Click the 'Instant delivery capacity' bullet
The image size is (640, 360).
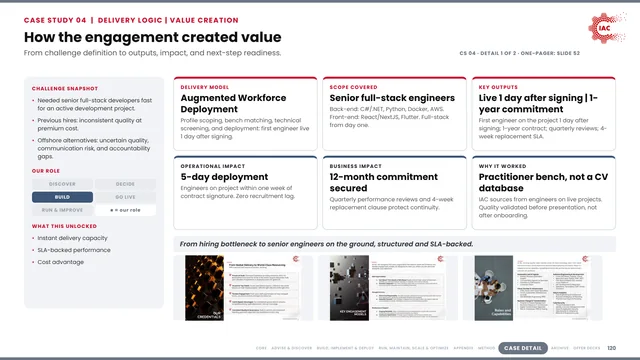coord(72,238)
